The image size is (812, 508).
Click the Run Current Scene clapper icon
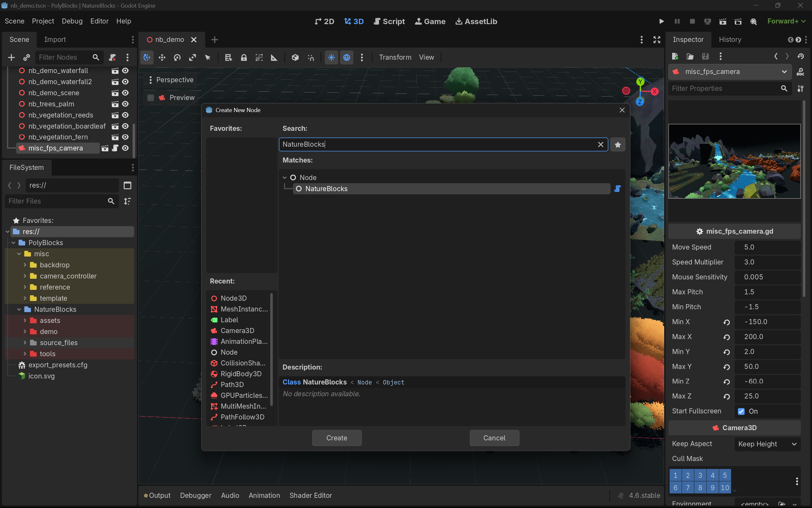point(723,21)
